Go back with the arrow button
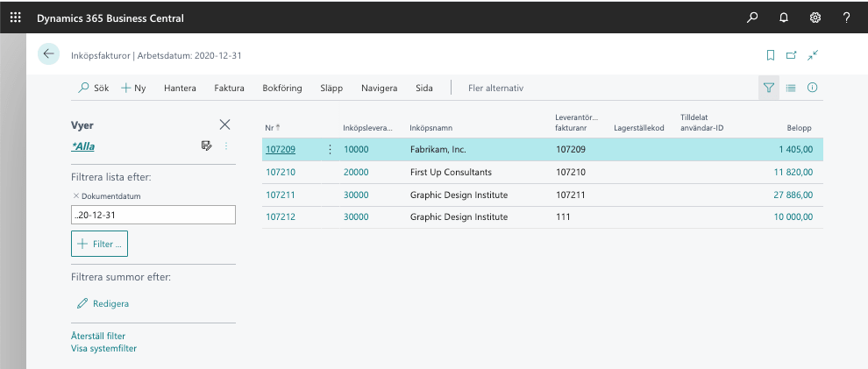The width and height of the screenshot is (868, 369). pos(49,53)
